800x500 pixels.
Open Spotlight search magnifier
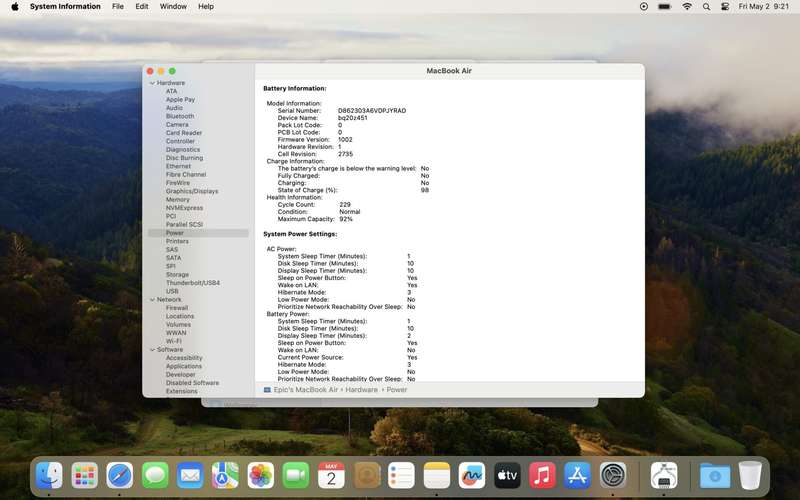tap(706, 7)
